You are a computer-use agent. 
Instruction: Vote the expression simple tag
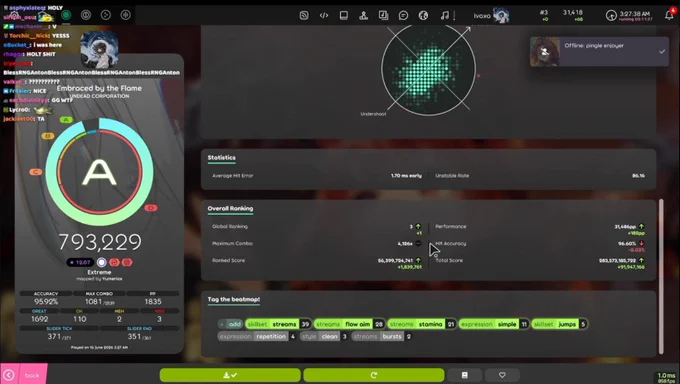[494, 324]
